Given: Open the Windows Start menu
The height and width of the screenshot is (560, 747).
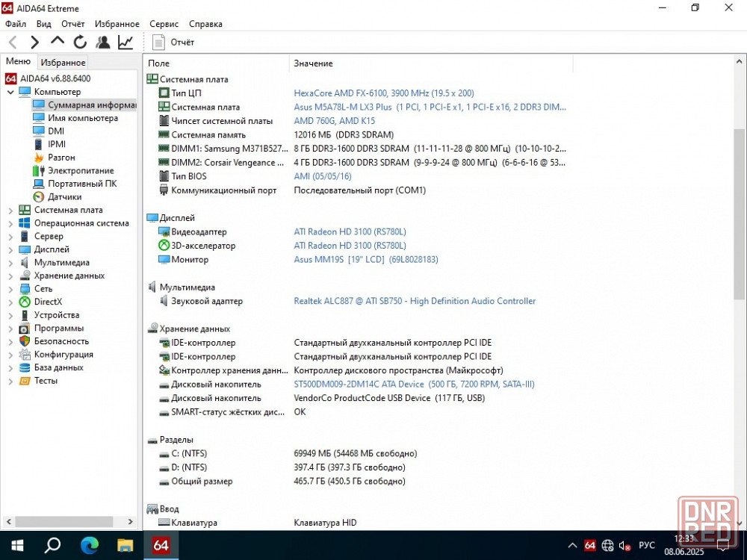Looking at the screenshot, I should 17,545.
